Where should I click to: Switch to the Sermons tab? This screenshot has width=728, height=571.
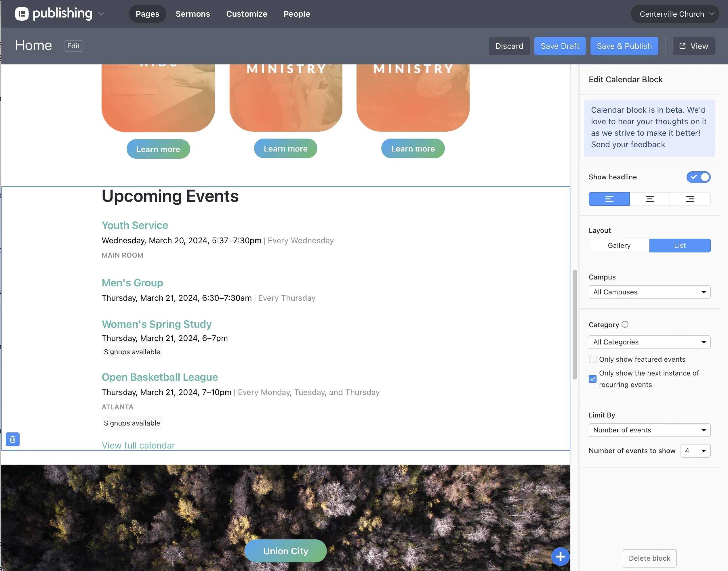tap(193, 14)
